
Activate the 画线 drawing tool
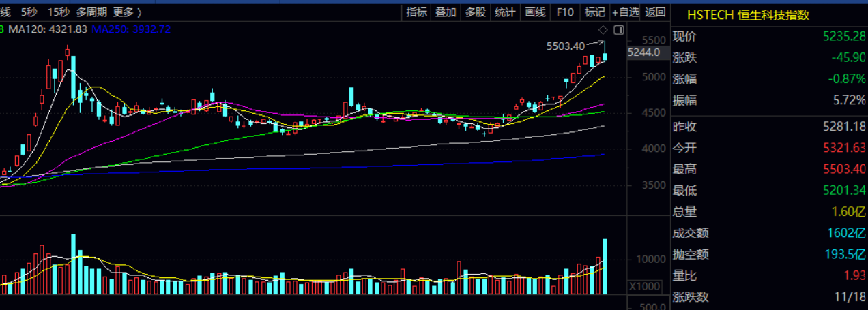point(535,12)
